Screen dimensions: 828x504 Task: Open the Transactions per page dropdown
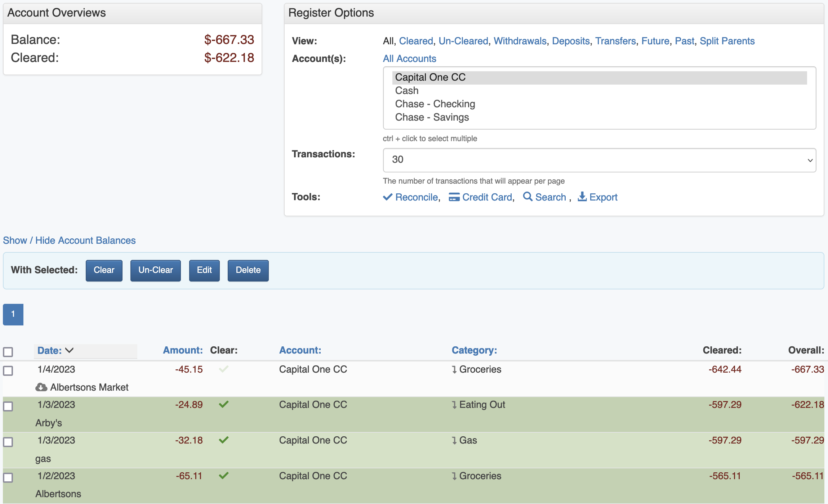[599, 160]
